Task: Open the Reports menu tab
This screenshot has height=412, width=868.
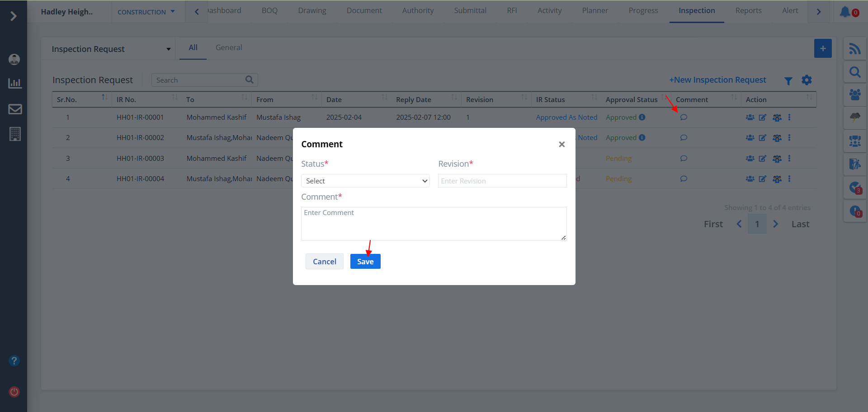Action: [x=748, y=11]
